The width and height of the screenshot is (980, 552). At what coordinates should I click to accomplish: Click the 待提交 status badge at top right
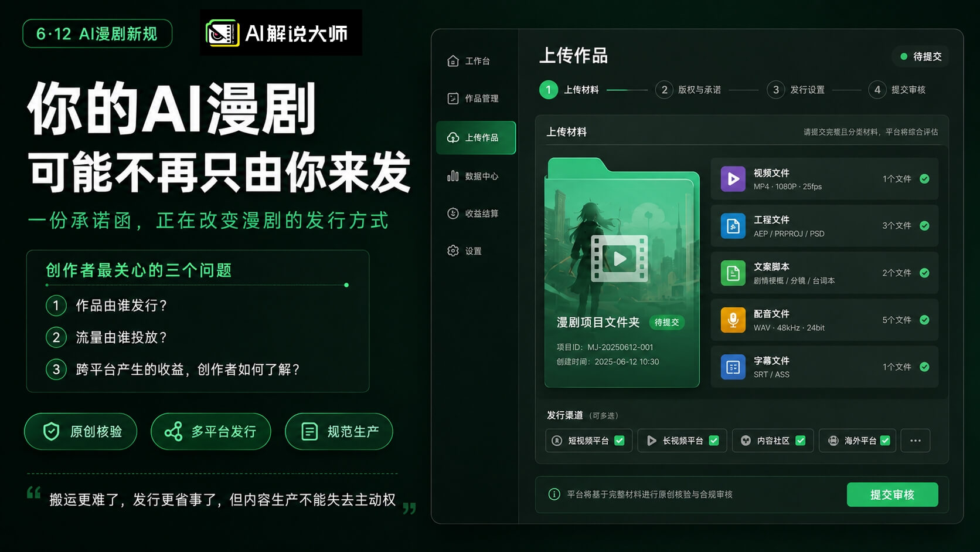click(x=921, y=56)
